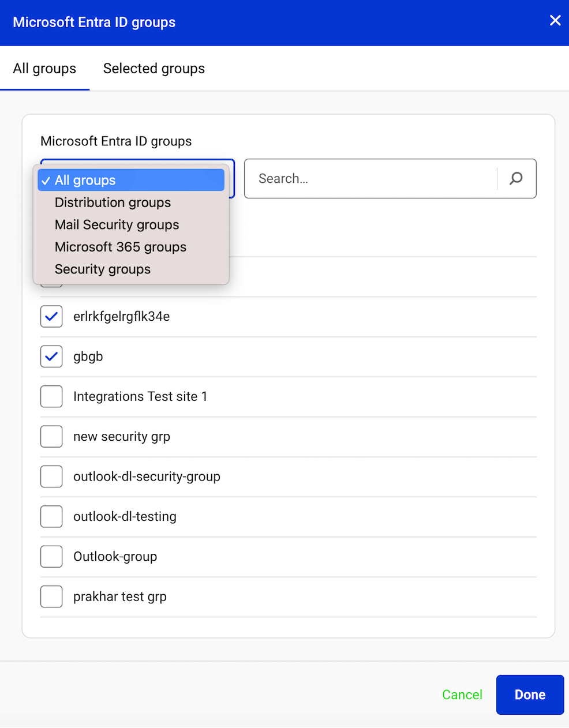This screenshot has width=569, height=728.
Task: Choose Security groups filter option
Action: pos(103,269)
